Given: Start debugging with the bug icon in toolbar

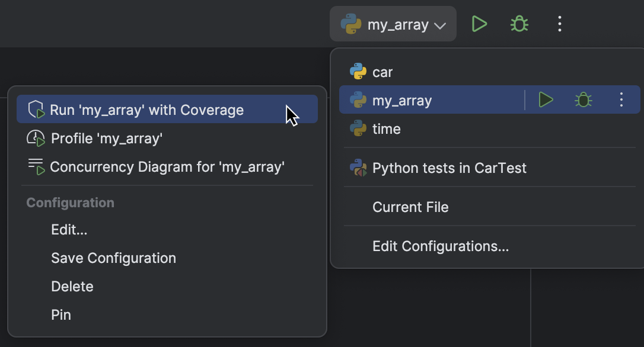Looking at the screenshot, I should point(518,24).
